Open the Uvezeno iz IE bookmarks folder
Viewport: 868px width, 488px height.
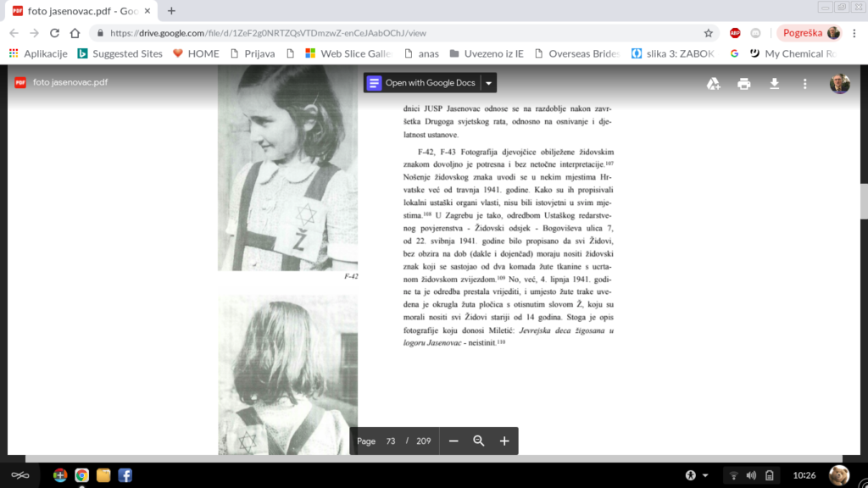coord(487,53)
